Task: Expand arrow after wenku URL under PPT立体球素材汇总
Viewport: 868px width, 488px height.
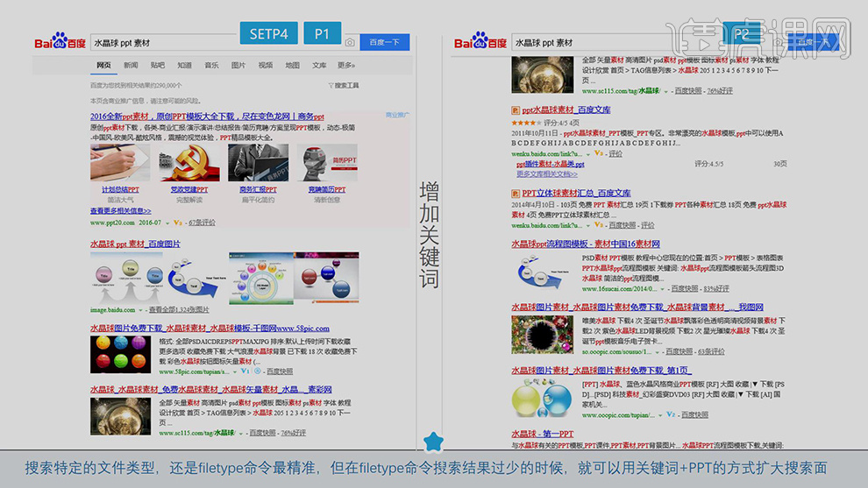Action: (588, 226)
